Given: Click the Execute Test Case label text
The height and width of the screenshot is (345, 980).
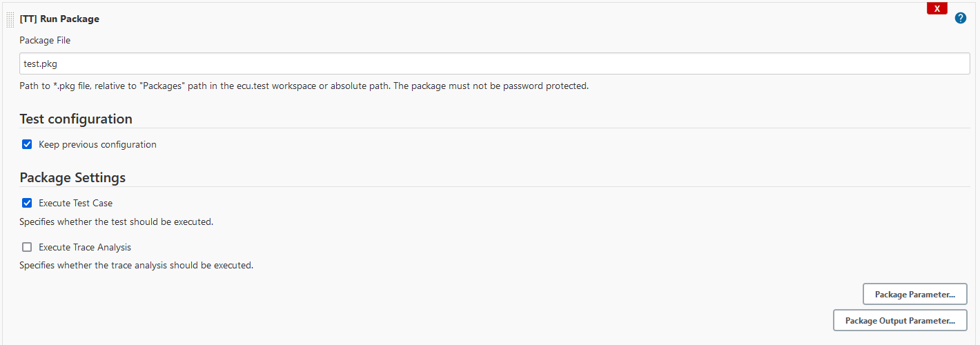Looking at the screenshot, I should pyautogui.click(x=75, y=204).
